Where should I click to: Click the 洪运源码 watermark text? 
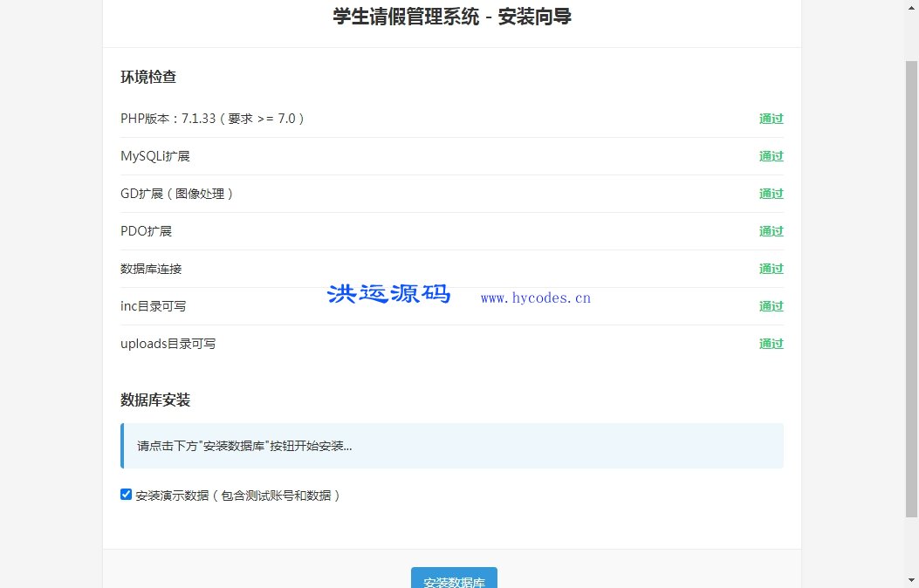click(x=388, y=294)
